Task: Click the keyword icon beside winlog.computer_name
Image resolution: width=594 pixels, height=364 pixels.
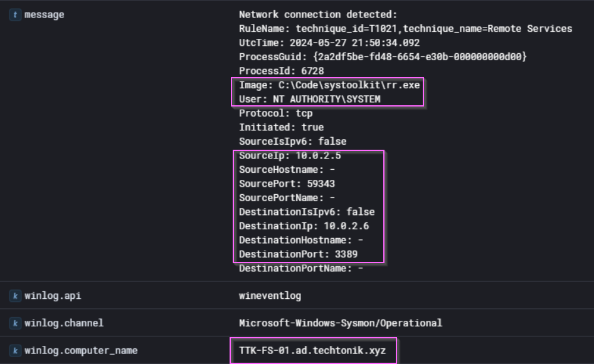Action: (x=15, y=350)
